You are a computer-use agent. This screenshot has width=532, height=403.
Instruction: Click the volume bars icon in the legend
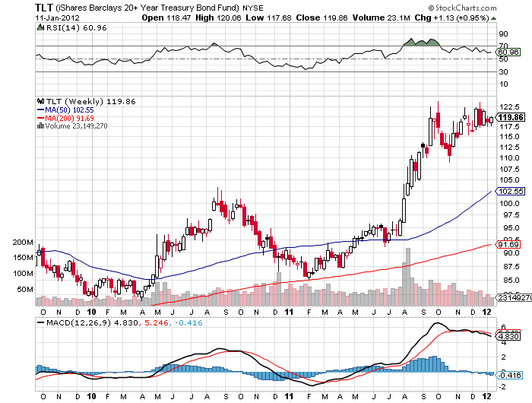(x=40, y=125)
